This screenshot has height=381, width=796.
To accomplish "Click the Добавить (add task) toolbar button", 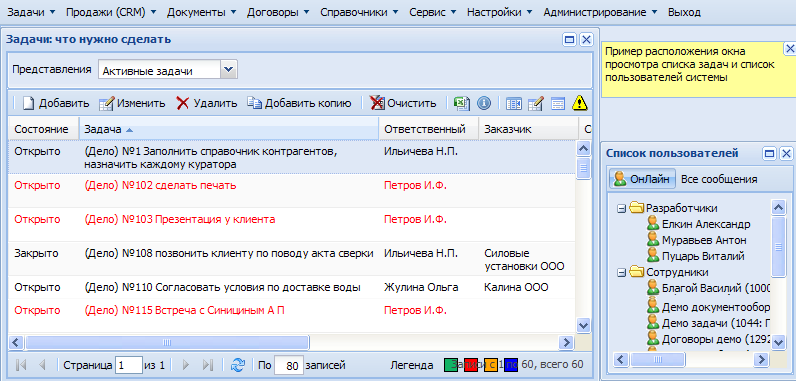I will click(56, 103).
